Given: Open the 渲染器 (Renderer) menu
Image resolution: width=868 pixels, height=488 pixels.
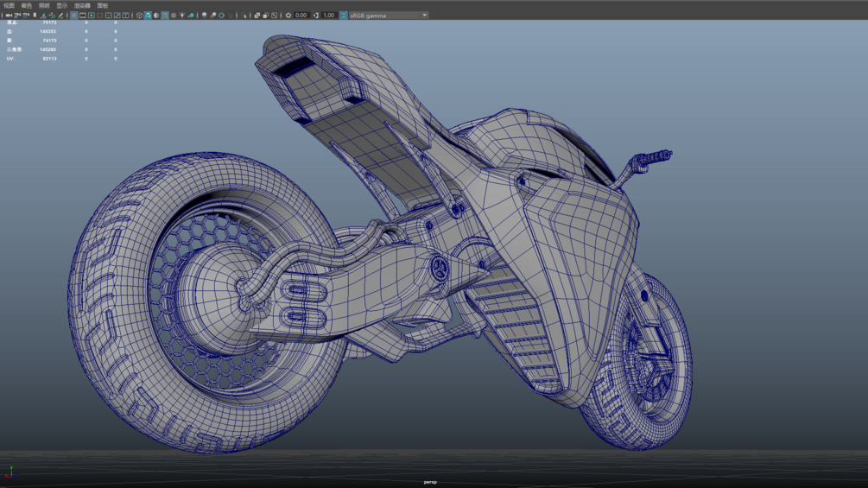Looking at the screenshot, I should [82, 5].
